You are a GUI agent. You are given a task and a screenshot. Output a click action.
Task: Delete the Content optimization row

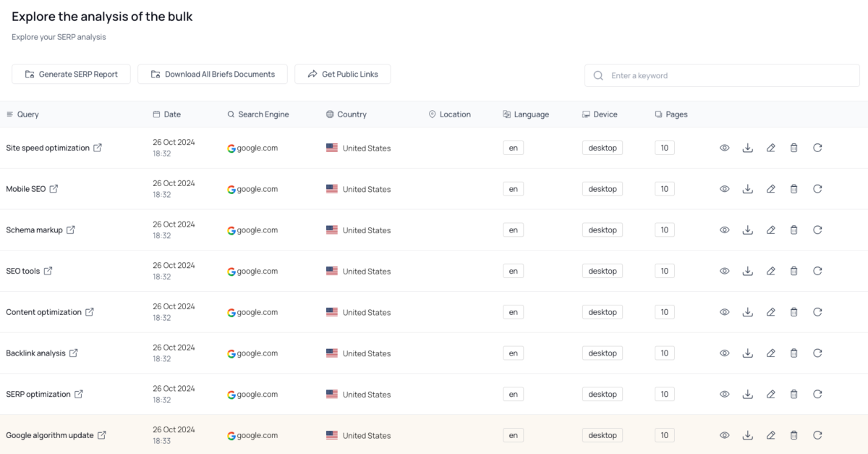(793, 312)
